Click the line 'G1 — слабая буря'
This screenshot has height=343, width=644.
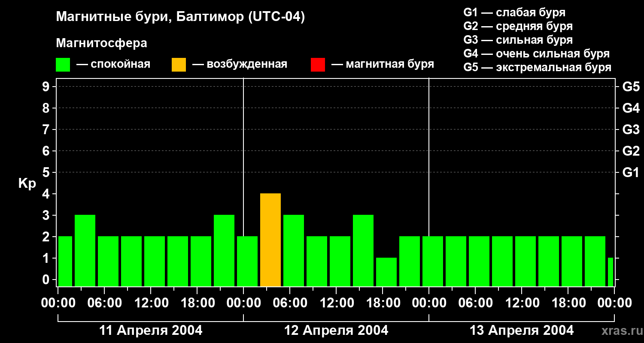coord(514,12)
